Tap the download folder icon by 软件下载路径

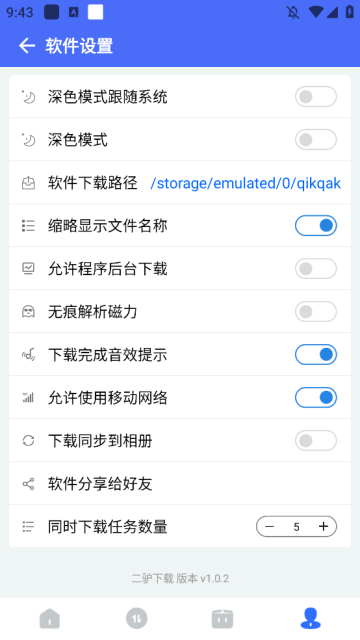(28, 183)
